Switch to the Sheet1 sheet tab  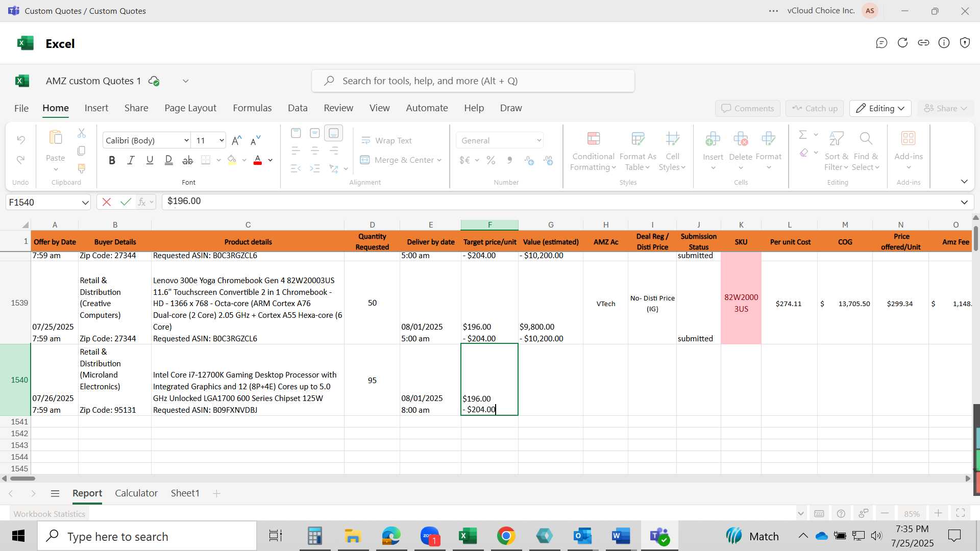[x=185, y=493]
